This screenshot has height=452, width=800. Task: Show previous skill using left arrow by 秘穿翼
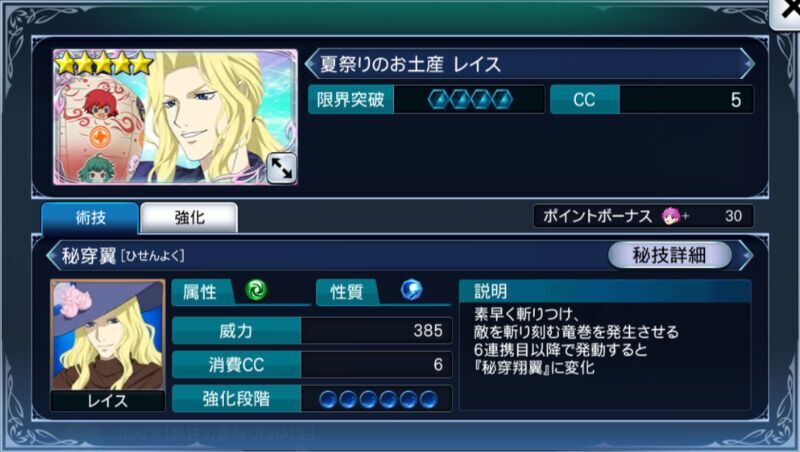tap(53, 256)
